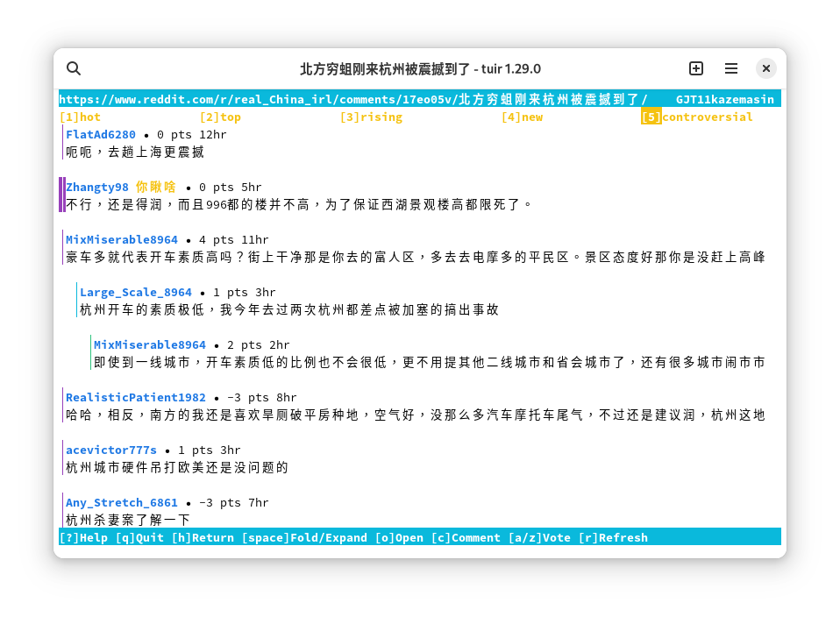Close the tuir terminal window
Screen dimensions: 840x617
pos(765,68)
